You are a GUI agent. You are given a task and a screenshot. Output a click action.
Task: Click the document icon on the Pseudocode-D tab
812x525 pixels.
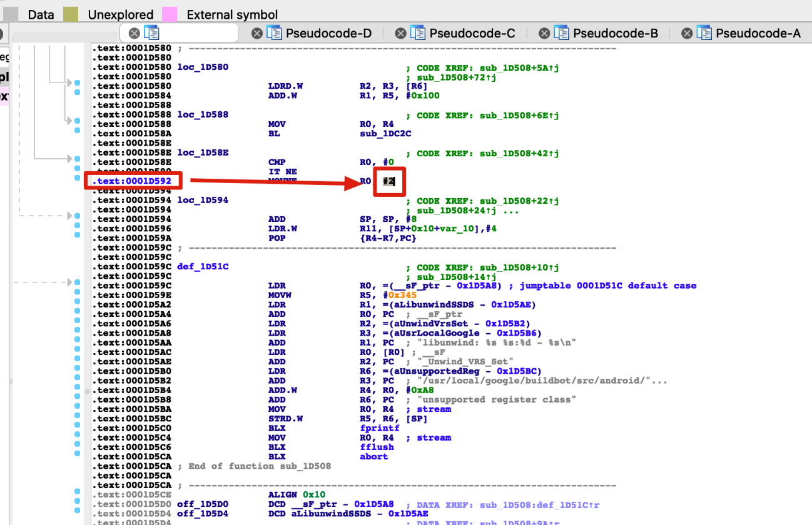[x=275, y=32]
